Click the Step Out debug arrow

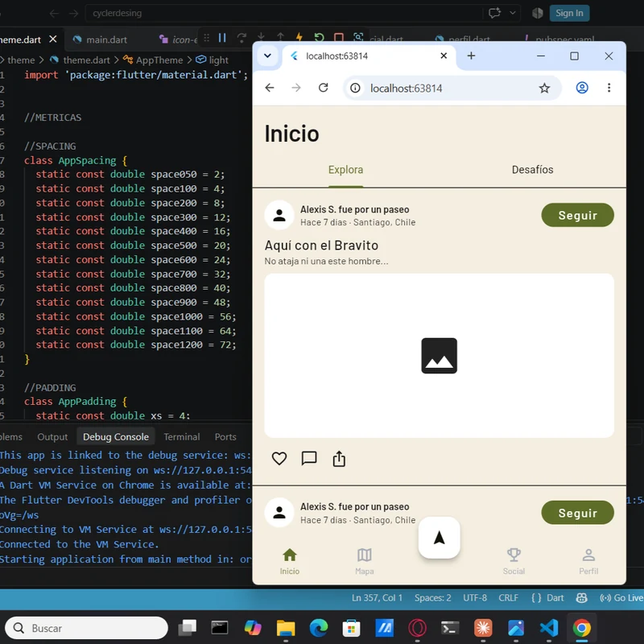point(280,37)
